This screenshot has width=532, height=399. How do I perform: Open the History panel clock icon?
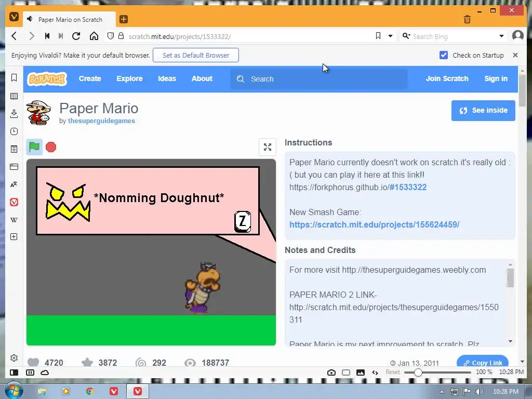click(x=14, y=131)
